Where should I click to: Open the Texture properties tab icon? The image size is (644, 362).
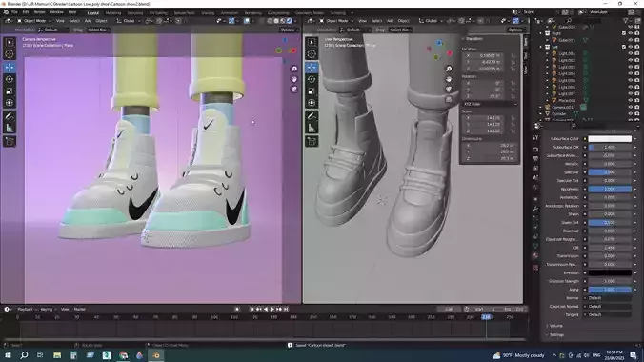pyautogui.click(x=535, y=267)
